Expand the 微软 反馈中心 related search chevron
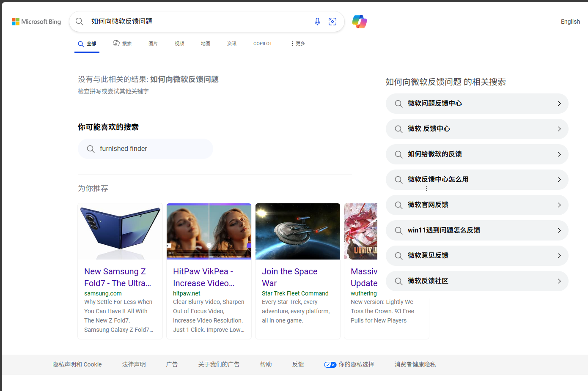 (559, 129)
